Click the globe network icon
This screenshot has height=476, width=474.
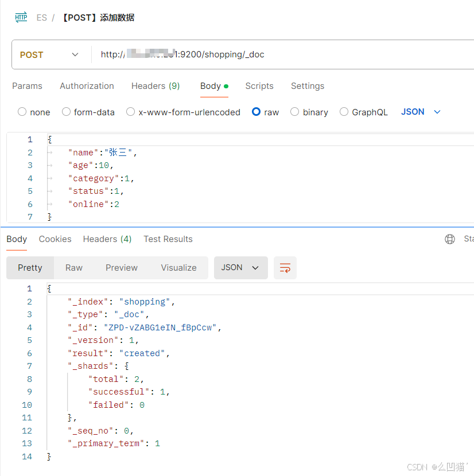pyautogui.click(x=450, y=239)
